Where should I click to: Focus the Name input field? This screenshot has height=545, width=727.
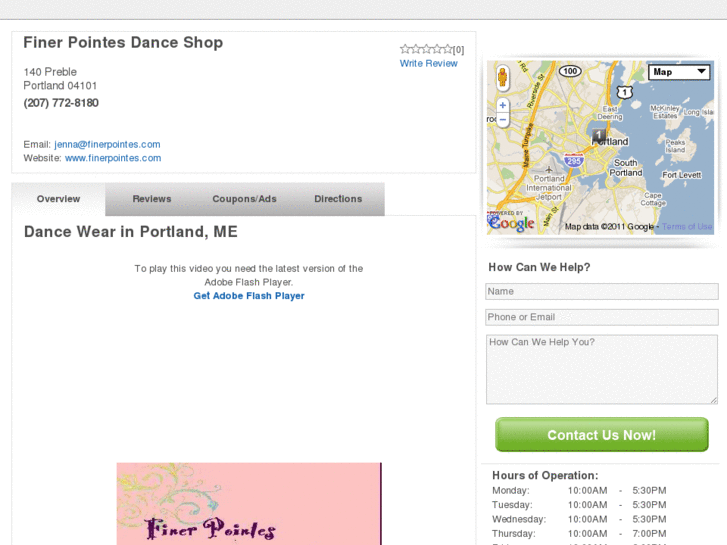pos(602,292)
